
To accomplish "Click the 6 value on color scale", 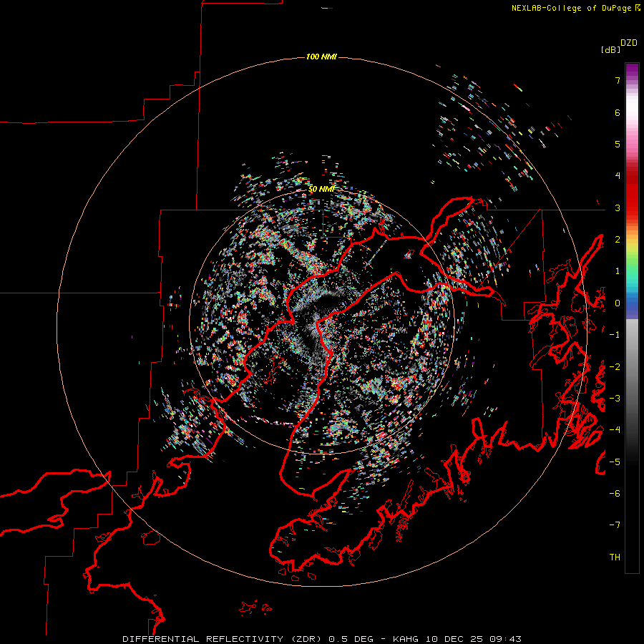I will point(618,112).
